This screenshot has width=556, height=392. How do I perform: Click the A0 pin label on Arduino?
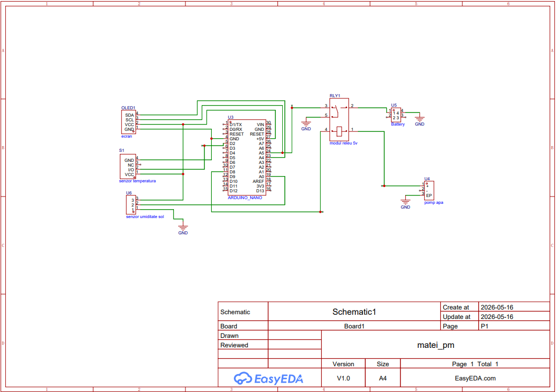pyautogui.click(x=261, y=177)
